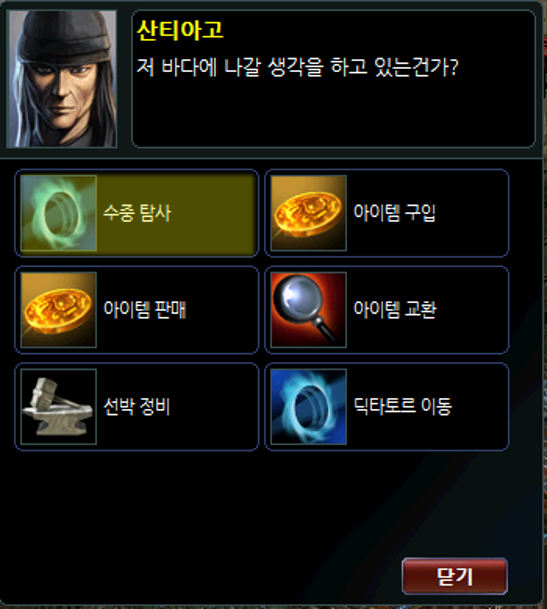547x609 pixels.
Task: Click 산티아고's character portrait
Action: 62,79
